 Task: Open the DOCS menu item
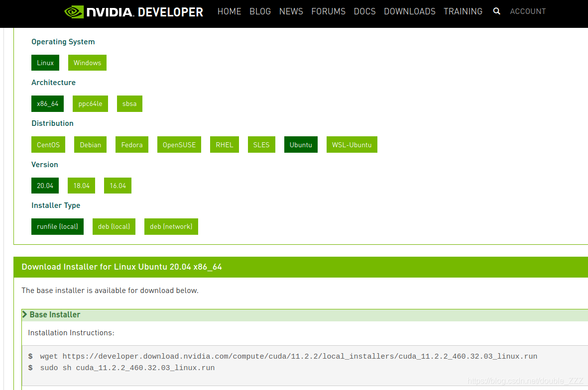365,11
